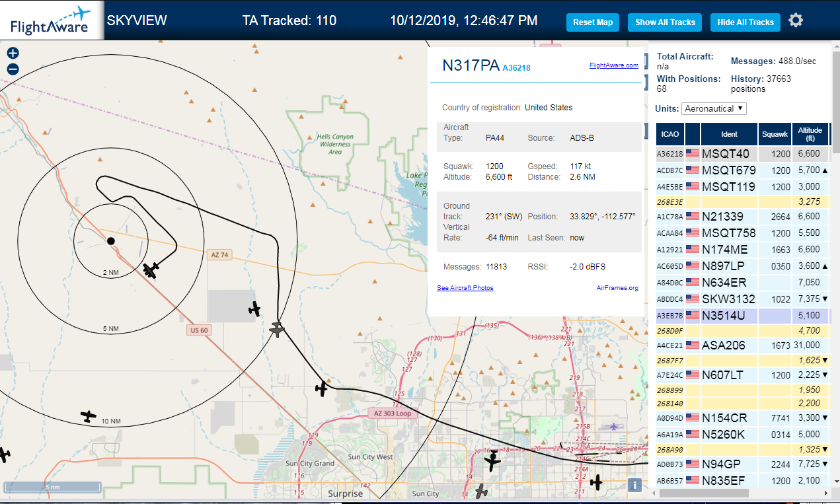
Task: Select the N154CR table row
Action: pyautogui.click(x=743, y=417)
